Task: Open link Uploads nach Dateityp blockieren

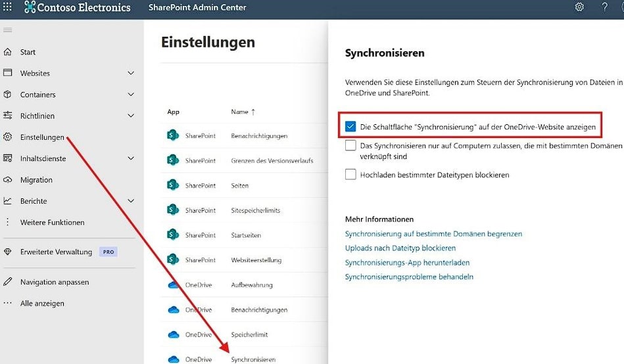Action: click(x=400, y=248)
